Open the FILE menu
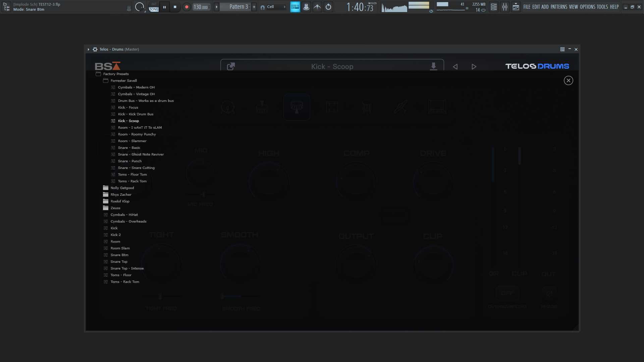 point(527,7)
